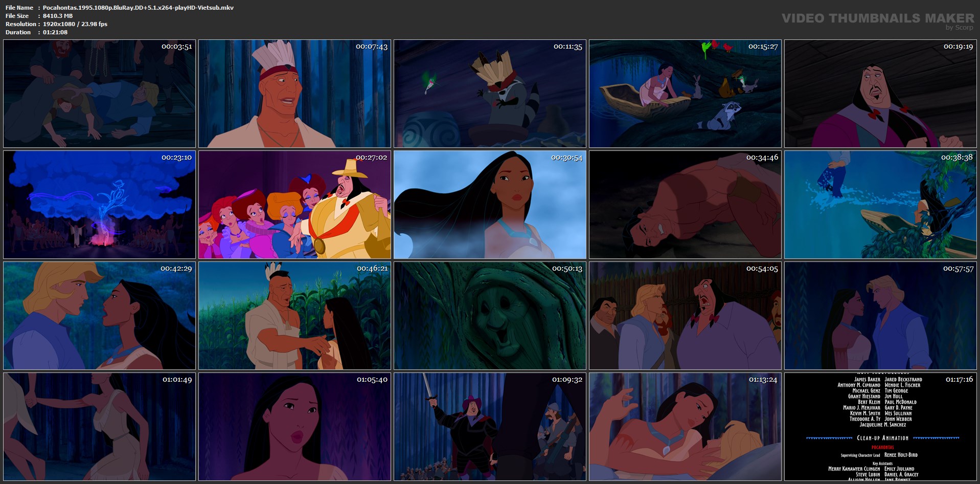Click the Clean-Up Animation heading in credits
This screenshot has width=980, height=484.
883,438
